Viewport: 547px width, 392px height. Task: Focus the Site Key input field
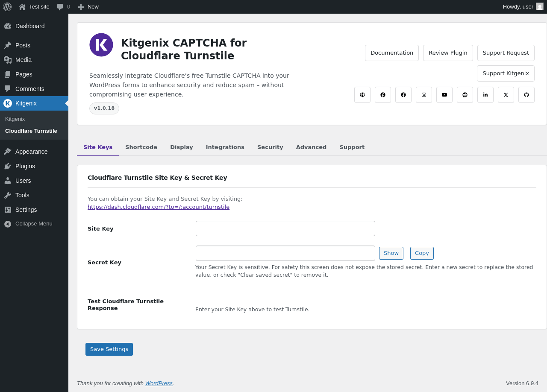(x=285, y=228)
